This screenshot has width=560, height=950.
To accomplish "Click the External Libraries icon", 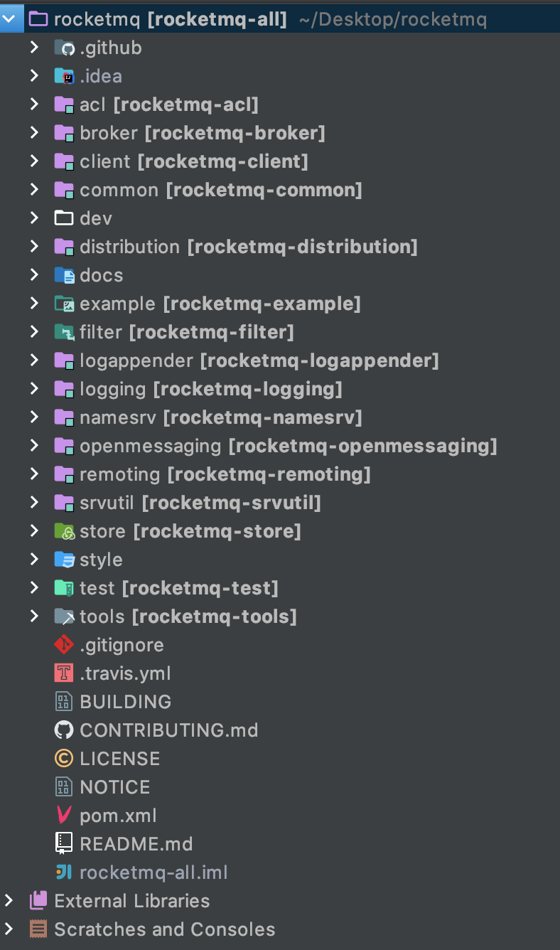I will (x=38, y=901).
